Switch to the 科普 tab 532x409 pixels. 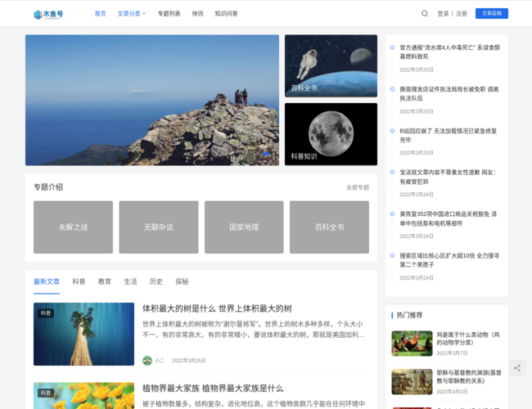[x=79, y=281]
